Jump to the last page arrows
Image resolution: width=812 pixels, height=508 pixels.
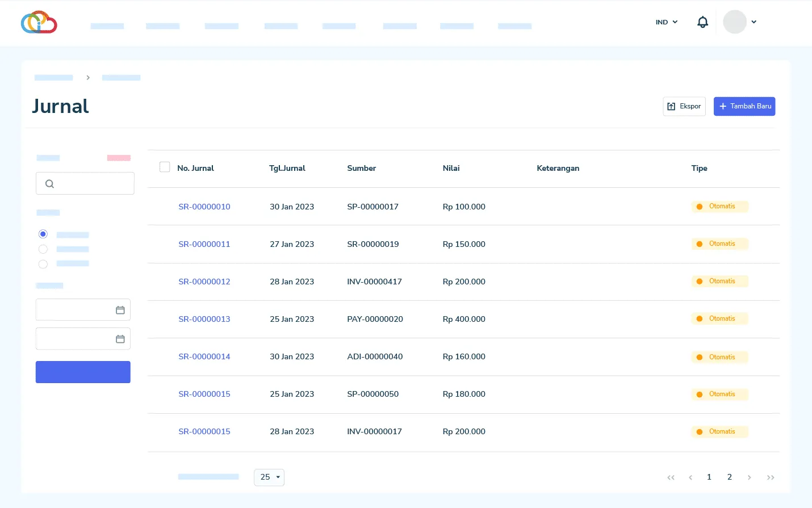click(x=771, y=477)
